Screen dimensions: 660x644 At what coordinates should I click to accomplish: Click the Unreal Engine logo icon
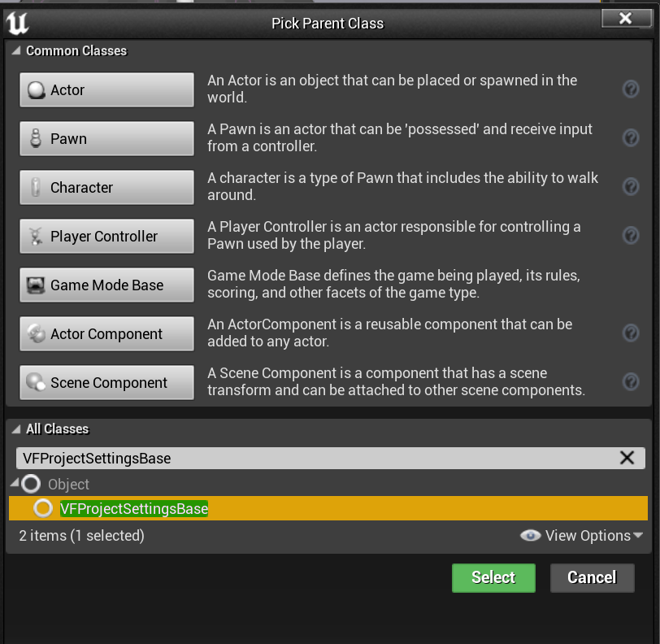coord(17,24)
